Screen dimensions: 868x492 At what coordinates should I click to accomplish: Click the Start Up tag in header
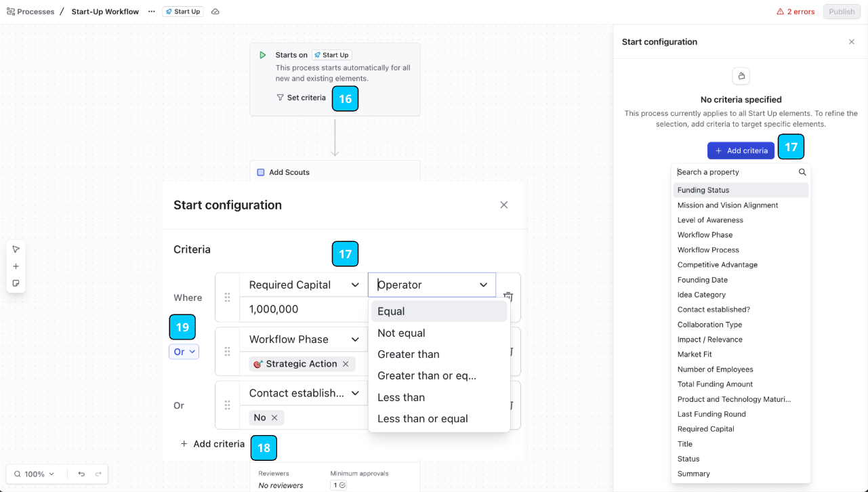pos(183,12)
